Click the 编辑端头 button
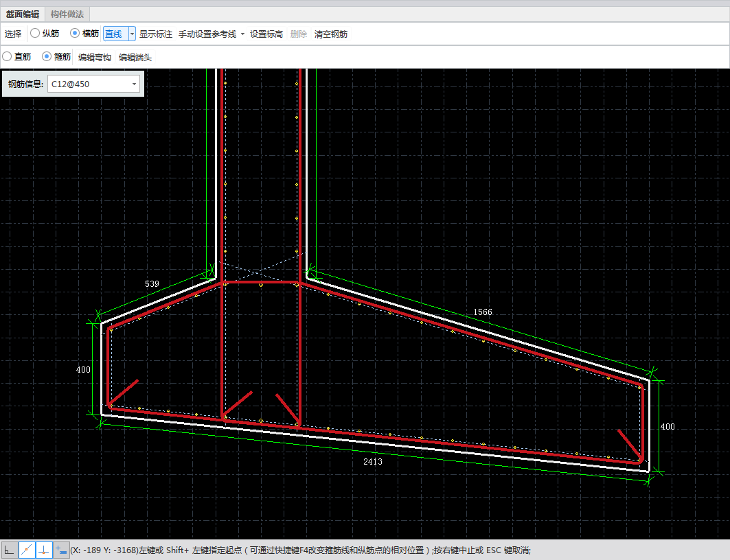Image resolution: width=730 pixels, height=560 pixels. 135,57
